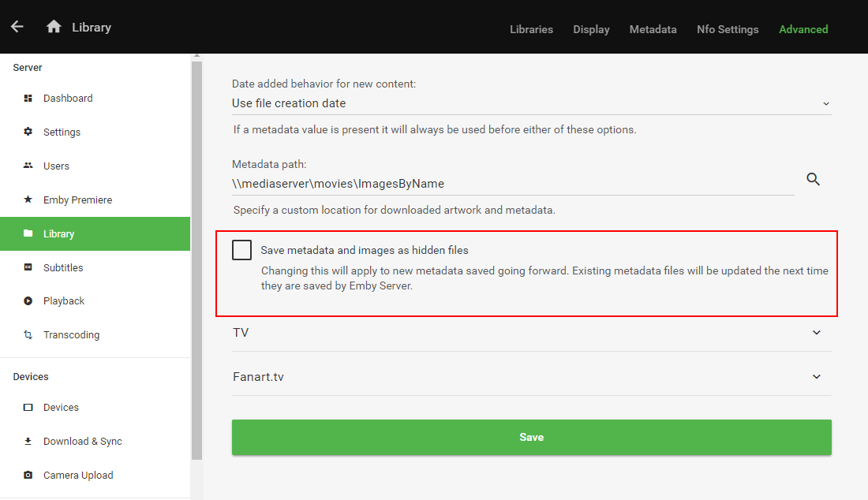The width and height of the screenshot is (868, 500).
Task: Open the date added behavior dropdown
Action: point(531,103)
